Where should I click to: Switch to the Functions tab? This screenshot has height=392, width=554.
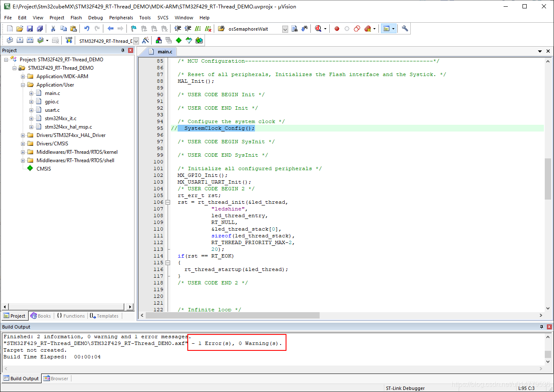tap(71, 316)
